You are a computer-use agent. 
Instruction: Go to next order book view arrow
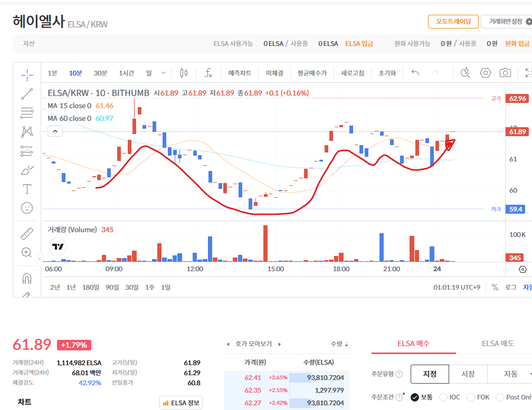[x=280, y=344]
